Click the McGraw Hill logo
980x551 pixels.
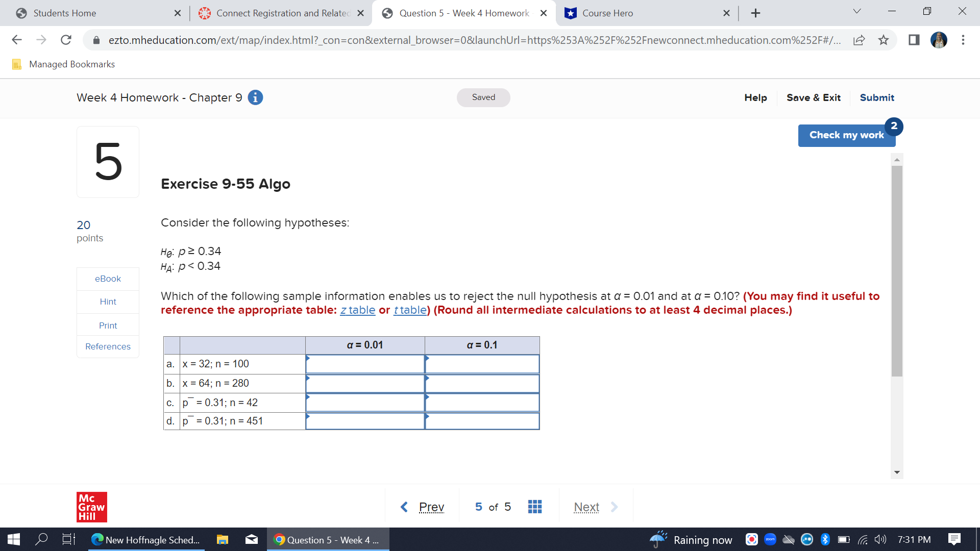92,507
